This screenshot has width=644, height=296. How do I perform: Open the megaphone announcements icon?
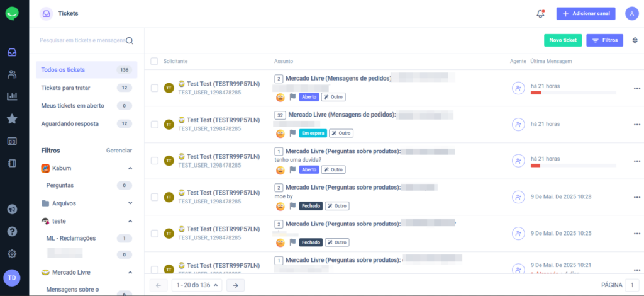(12, 209)
